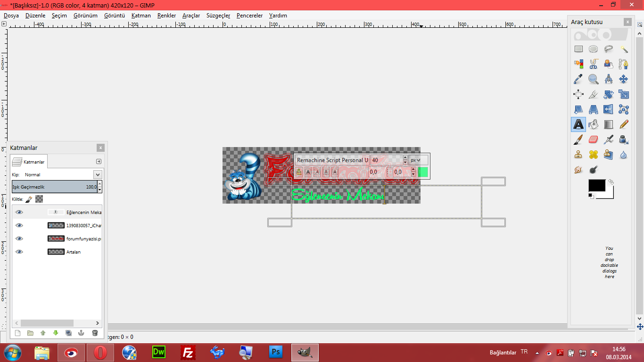Select the Select by Color tool
This screenshot has height=362, width=644.
(x=578, y=64)
